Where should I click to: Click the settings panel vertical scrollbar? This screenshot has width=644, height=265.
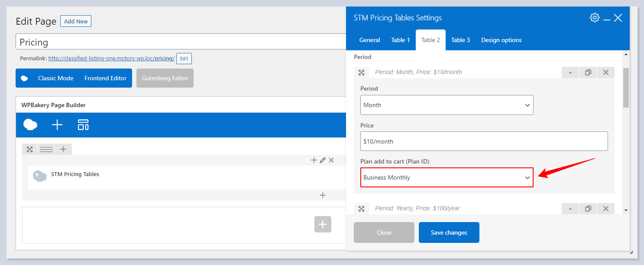[625, 88]
